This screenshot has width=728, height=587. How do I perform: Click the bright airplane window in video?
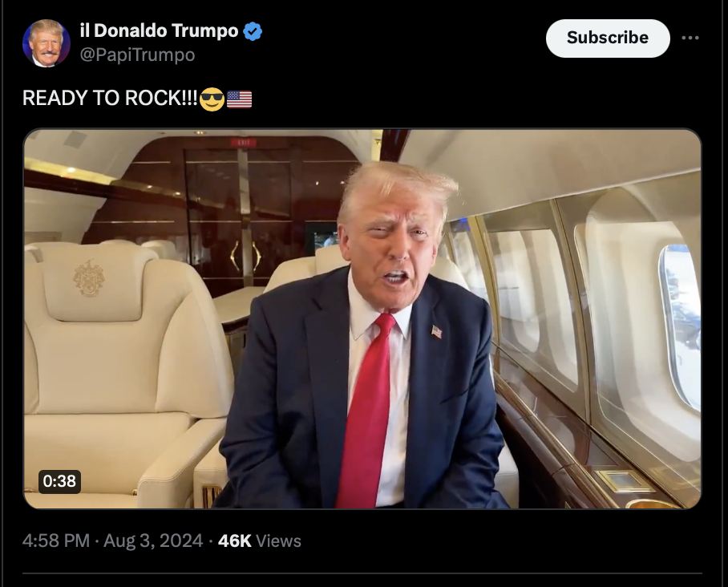click(681, 325)
